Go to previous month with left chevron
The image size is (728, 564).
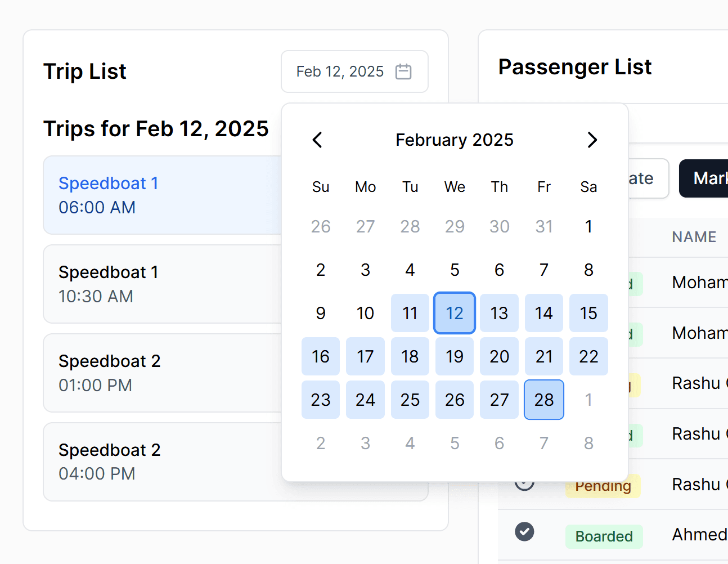pos(317,140)
